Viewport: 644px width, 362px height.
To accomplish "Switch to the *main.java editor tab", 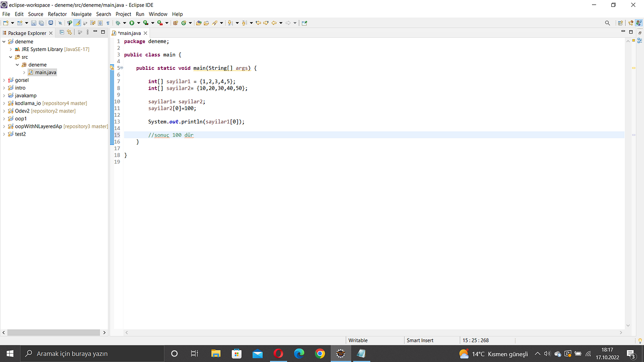I will (x=129, y=33).
